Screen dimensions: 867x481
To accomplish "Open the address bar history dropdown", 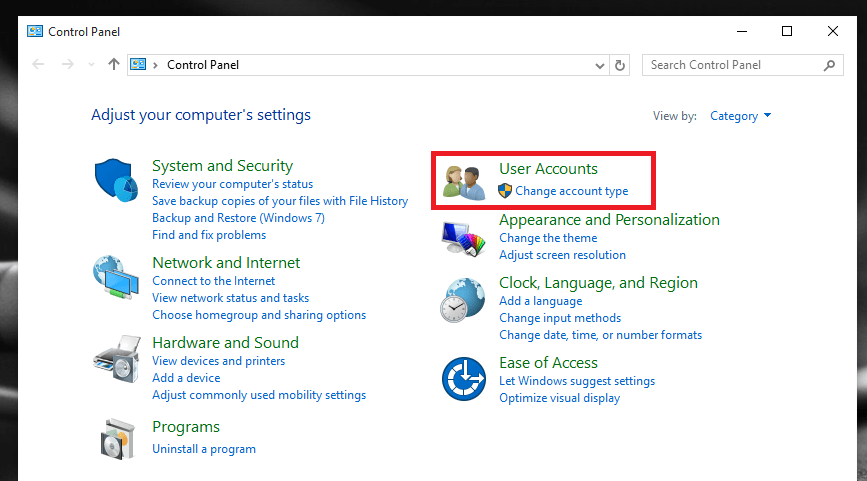I will point(599,66).
